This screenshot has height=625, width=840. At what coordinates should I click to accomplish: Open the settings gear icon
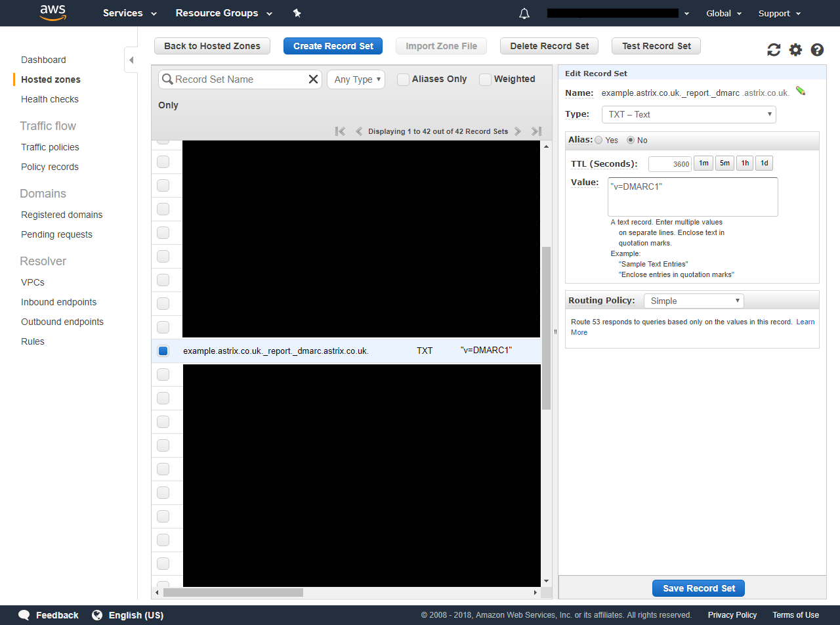point(795,50)
